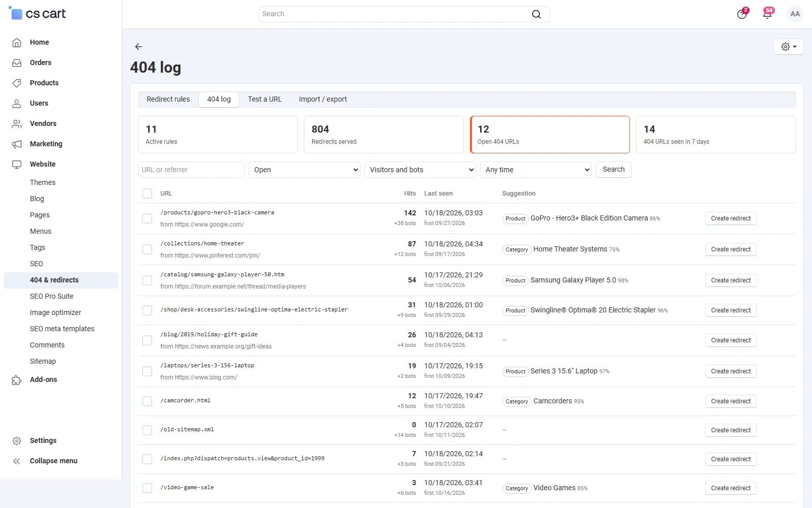Create redirect for holiday-gift-guide row

coord(731,340)
